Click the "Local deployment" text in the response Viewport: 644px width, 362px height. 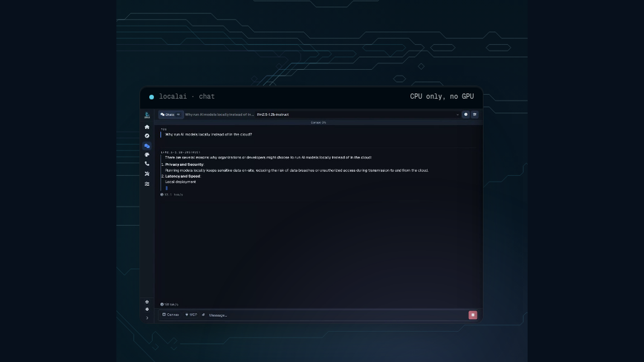[x=180, y=182]
